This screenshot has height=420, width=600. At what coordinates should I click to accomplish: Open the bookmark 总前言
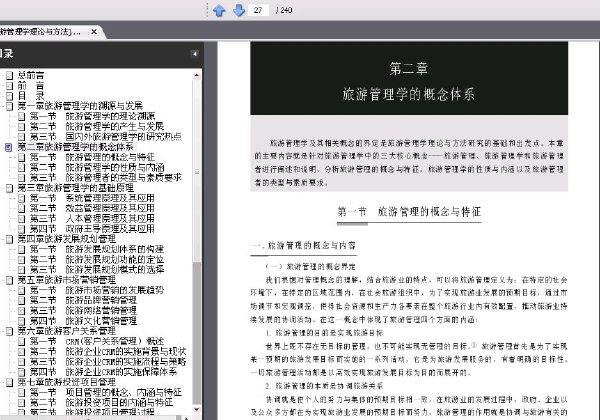31,75
